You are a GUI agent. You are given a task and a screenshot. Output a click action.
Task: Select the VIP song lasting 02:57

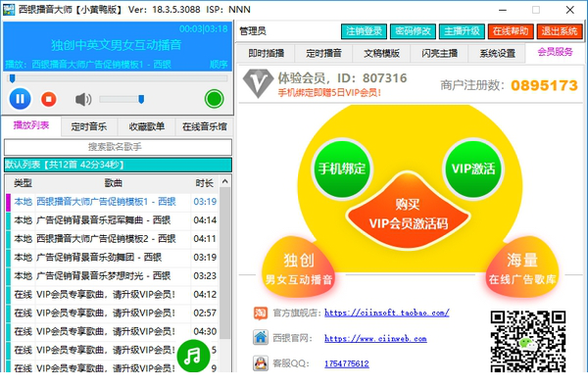[x=112, y=314]
